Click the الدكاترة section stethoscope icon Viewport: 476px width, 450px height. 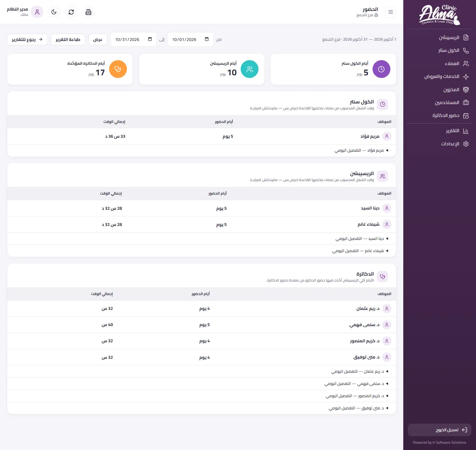click(382, 277)
